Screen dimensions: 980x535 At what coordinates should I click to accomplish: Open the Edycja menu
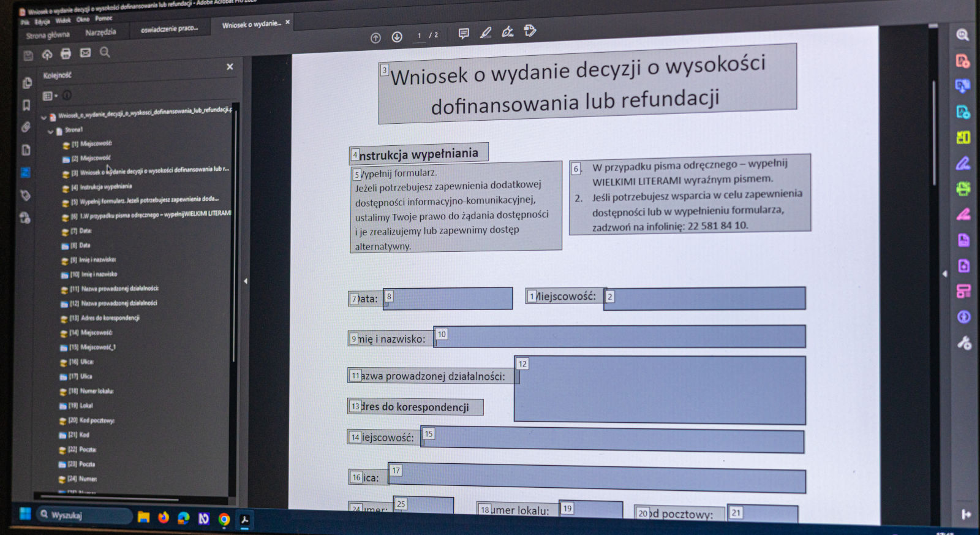pos(42,21)
